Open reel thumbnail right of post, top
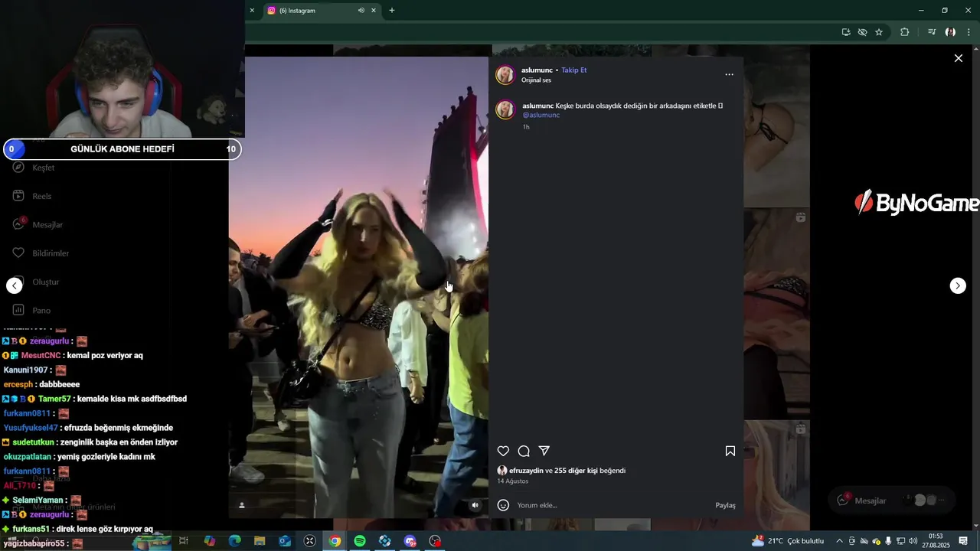Viewport: 980px width, 551px height. [776, 126]
